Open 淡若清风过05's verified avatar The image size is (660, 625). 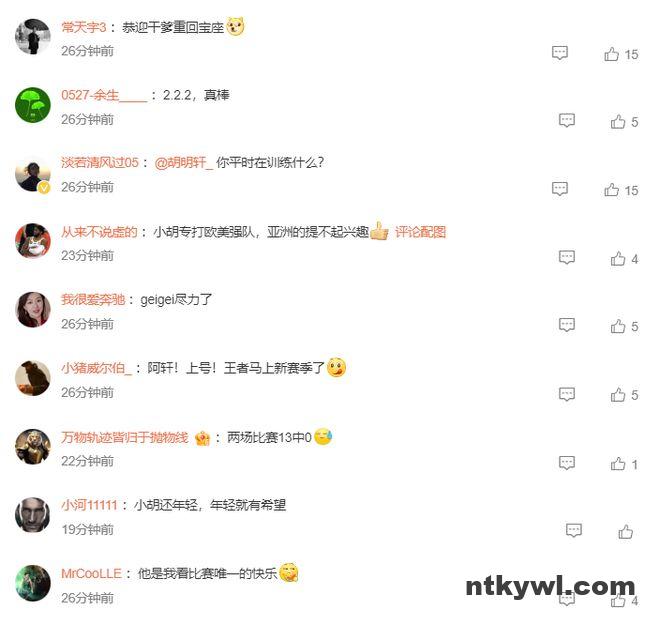click(33, 175)
